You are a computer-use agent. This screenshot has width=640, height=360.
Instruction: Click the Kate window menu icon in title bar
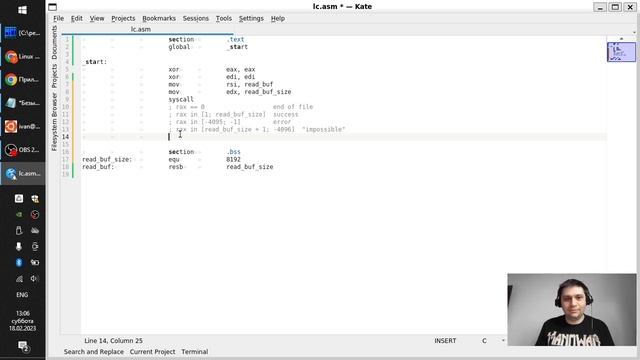(53, 7)
